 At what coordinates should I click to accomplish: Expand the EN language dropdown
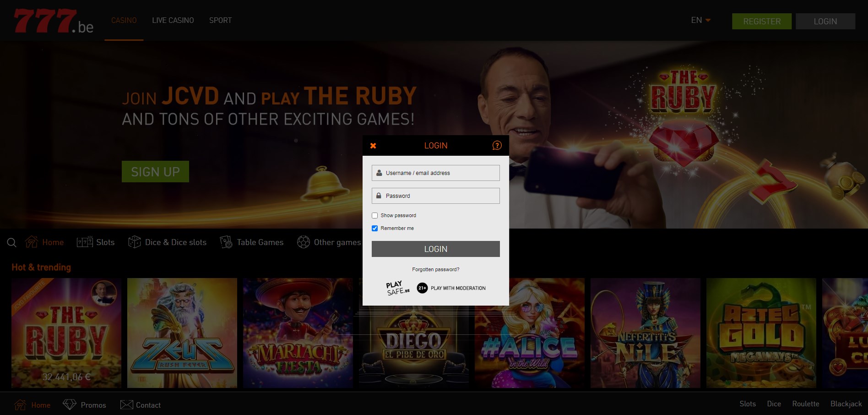(x=701, y=20)
